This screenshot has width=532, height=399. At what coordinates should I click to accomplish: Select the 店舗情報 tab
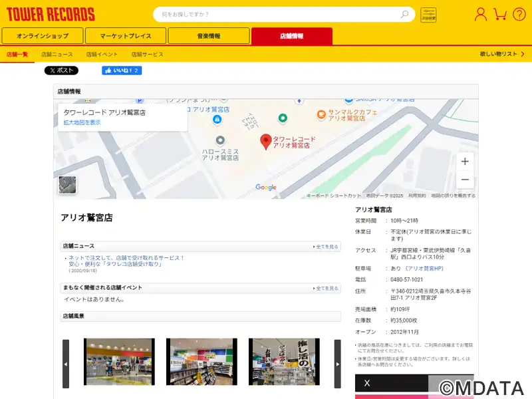click(x=292, y=36)
